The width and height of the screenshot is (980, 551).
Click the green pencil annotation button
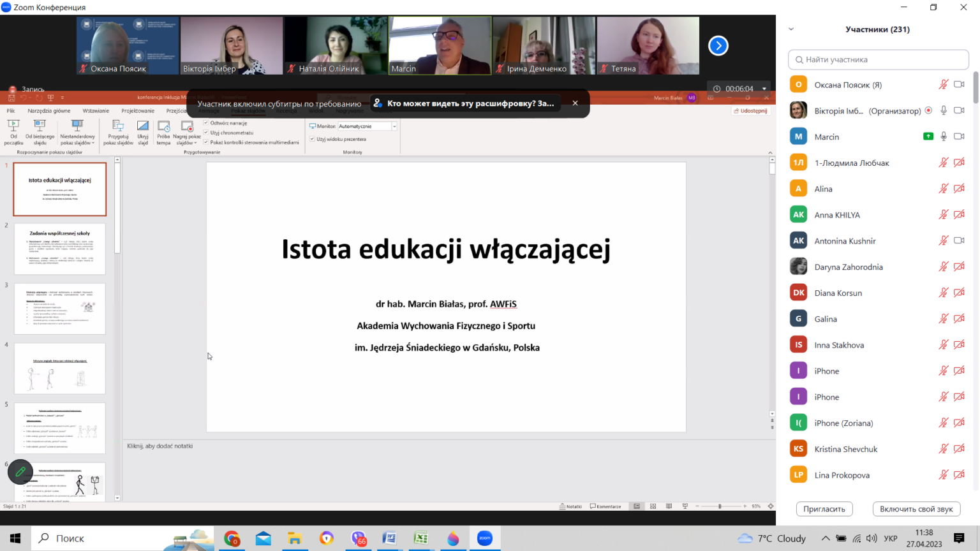tap(20, 472)
